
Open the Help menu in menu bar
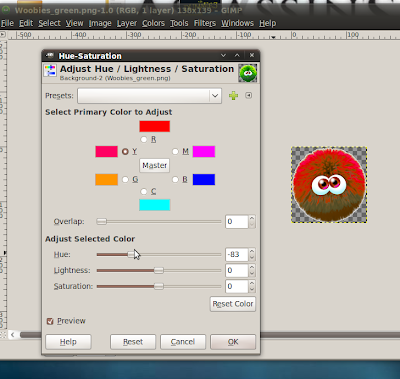[268, 23]
